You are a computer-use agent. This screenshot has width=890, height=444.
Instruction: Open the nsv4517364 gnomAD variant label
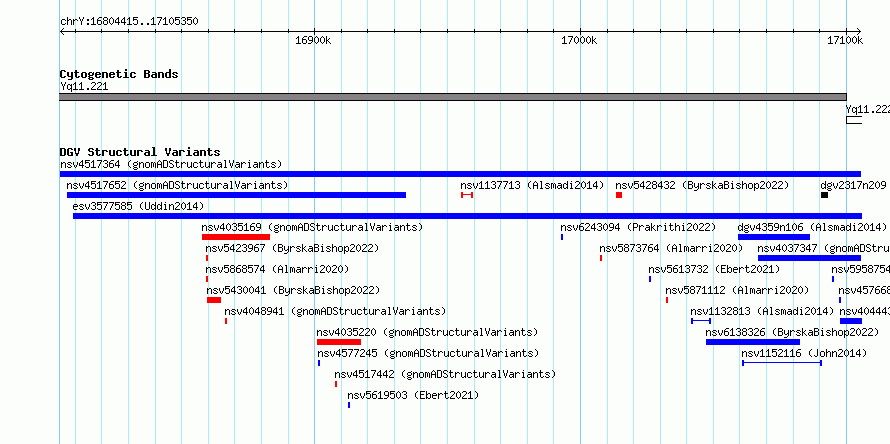[x=171, y=165]
